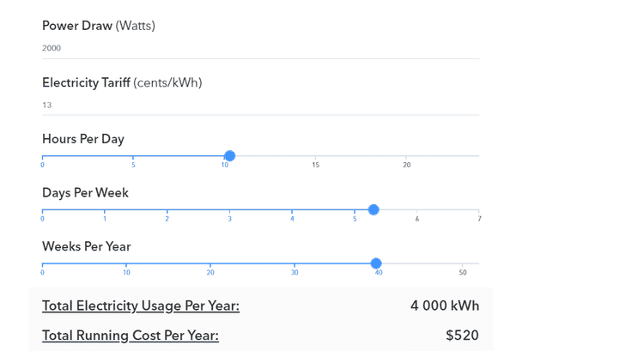Set Days Per Week slider to 7
This screenshot has width=644, height=351.
(x=479, y=209)
